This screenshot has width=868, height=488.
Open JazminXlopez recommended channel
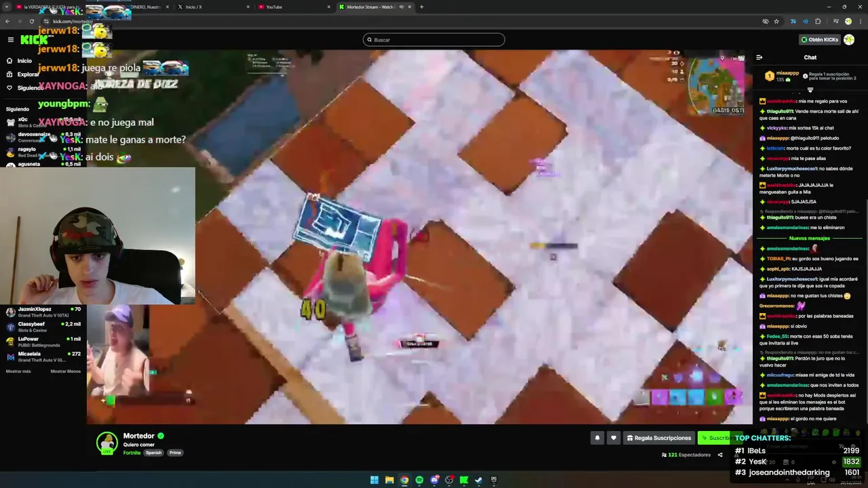tap(43, 312)
